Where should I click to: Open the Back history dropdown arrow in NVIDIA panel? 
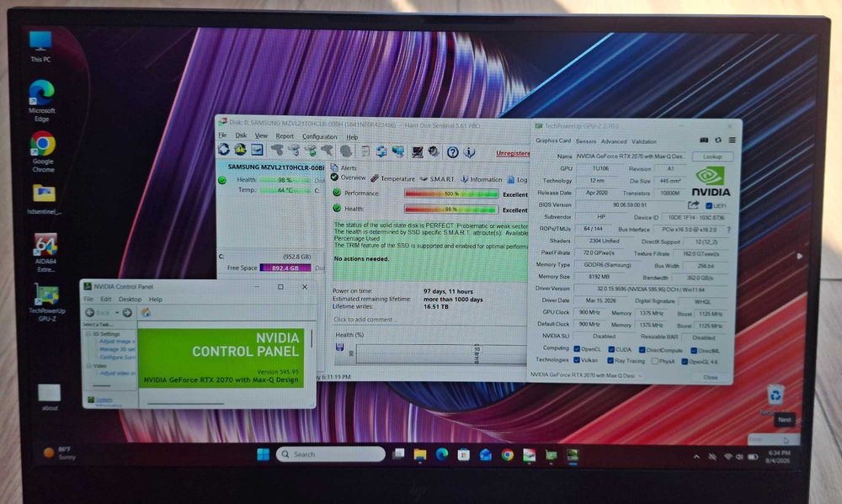click(x=117, y=312)
